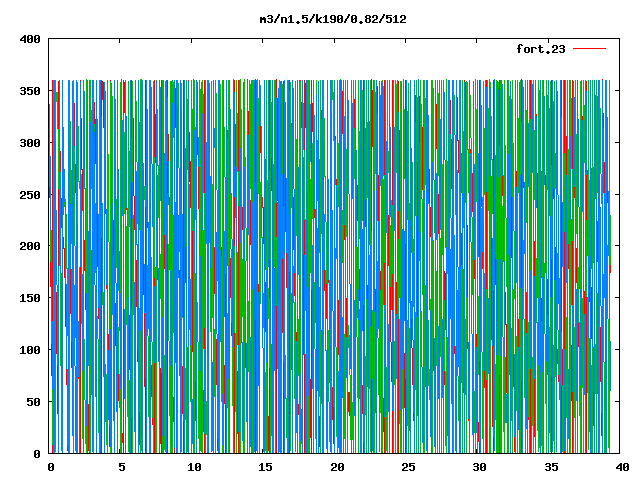Click y-axis label 350
Image resolution: width=640 pixels, height=480 pixels.
(30, 91)
